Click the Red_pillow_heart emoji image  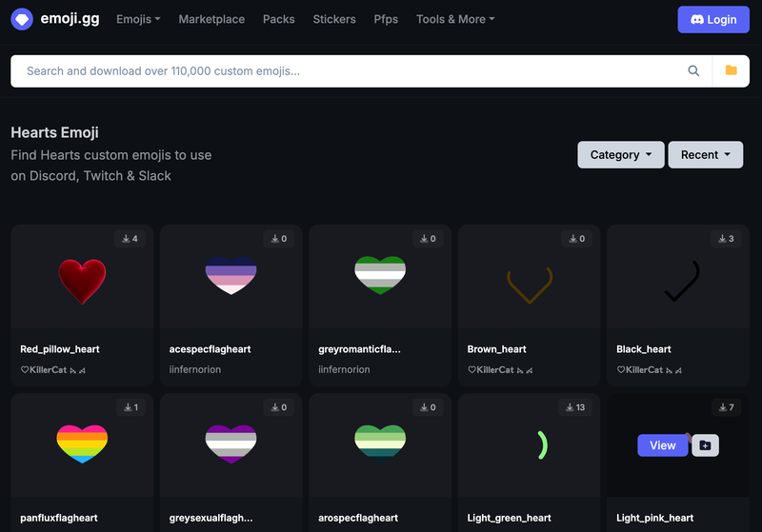(82, 282)
